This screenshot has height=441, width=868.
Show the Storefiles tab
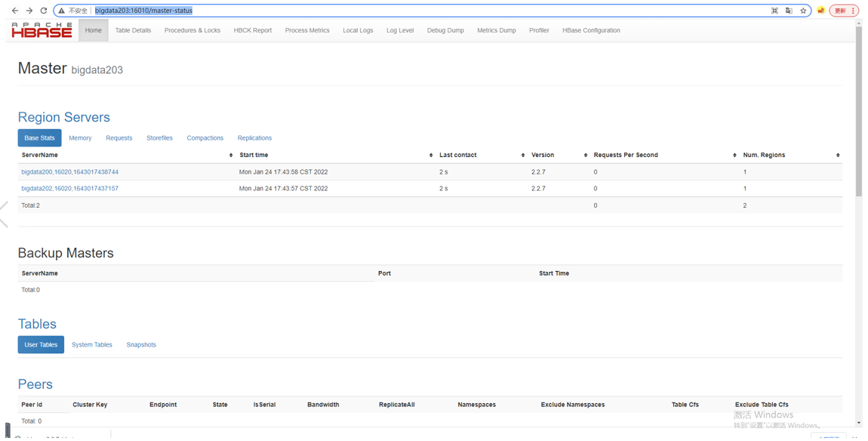159,138
